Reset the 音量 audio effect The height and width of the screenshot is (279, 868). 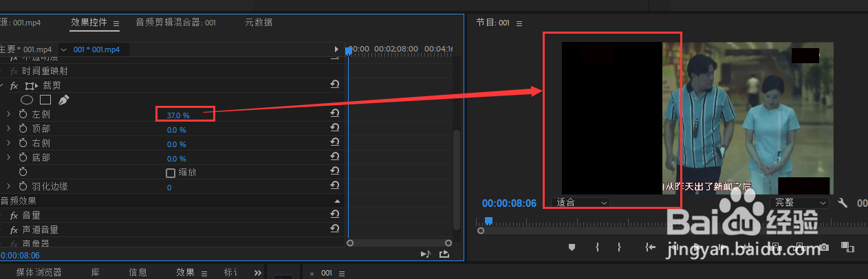[335, 215]
